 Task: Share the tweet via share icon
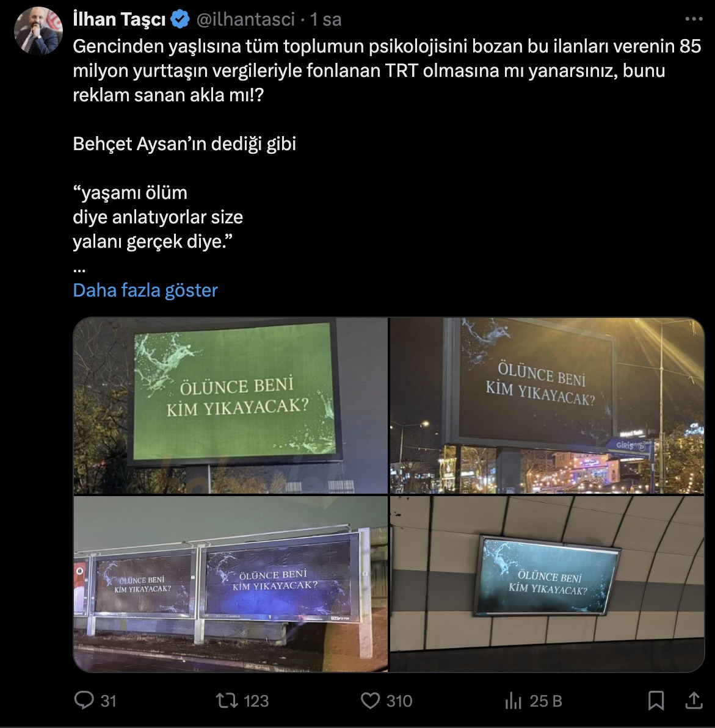coord(694,700)
